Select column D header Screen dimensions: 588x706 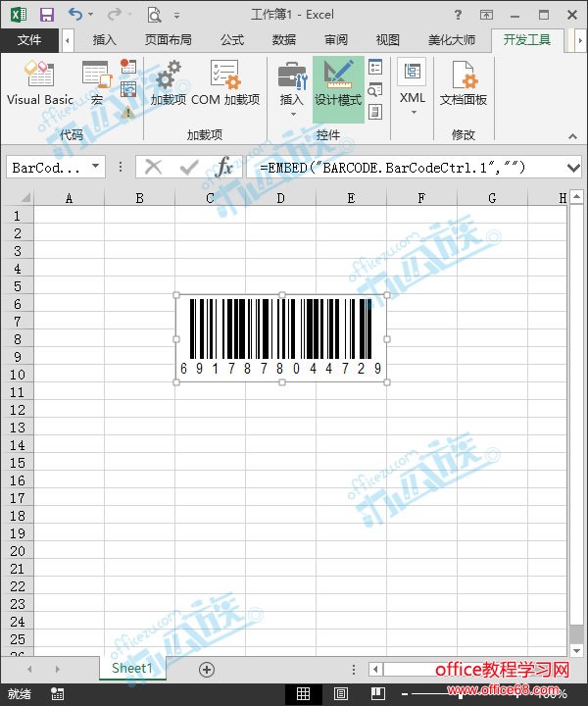(x=280, y=198)
